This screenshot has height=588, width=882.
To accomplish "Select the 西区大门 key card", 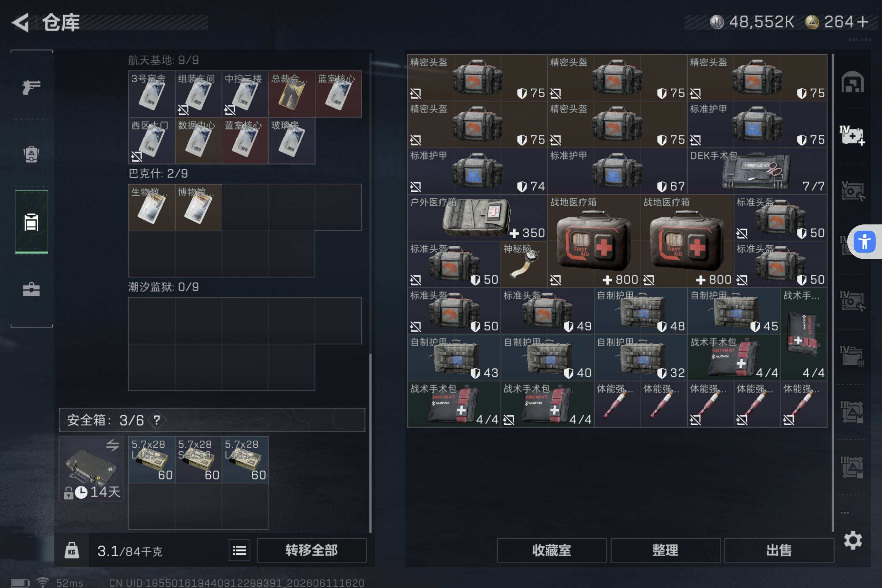I will point(152,141).
